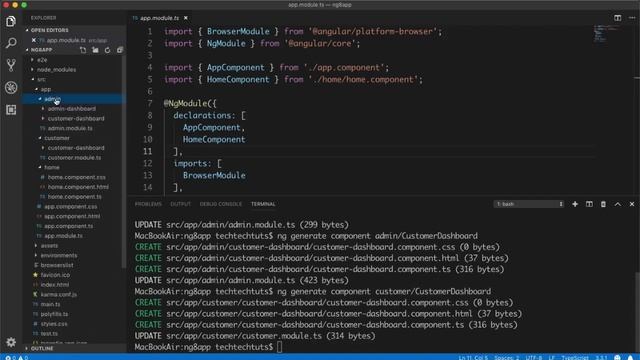Open the Explorer view in activity bar

coord(11,21)
